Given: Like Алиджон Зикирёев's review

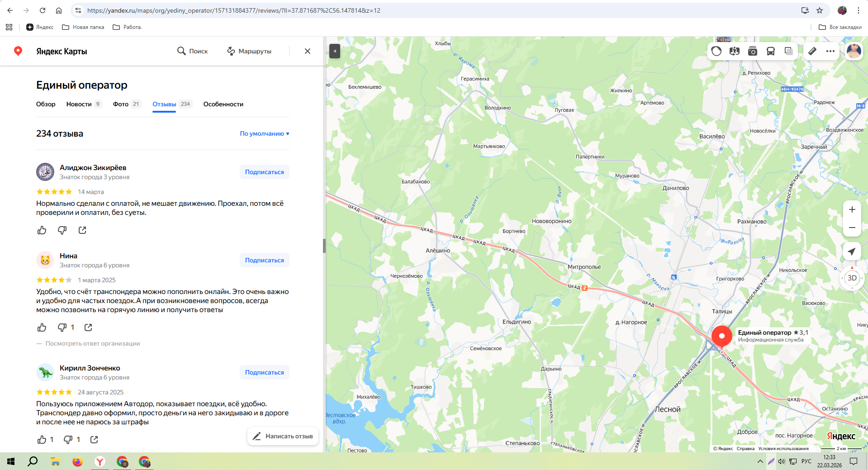Looking at the screenshot, I should point(42,230).
